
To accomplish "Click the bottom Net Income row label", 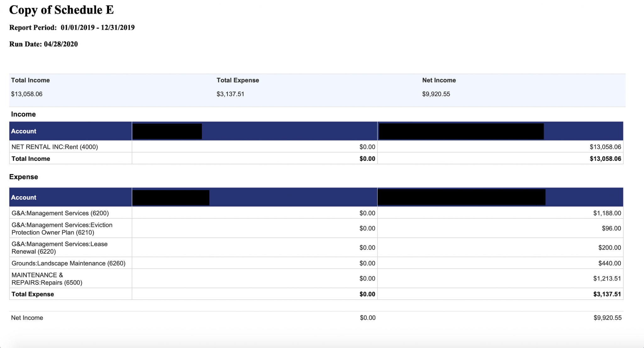I will [27, 318].
